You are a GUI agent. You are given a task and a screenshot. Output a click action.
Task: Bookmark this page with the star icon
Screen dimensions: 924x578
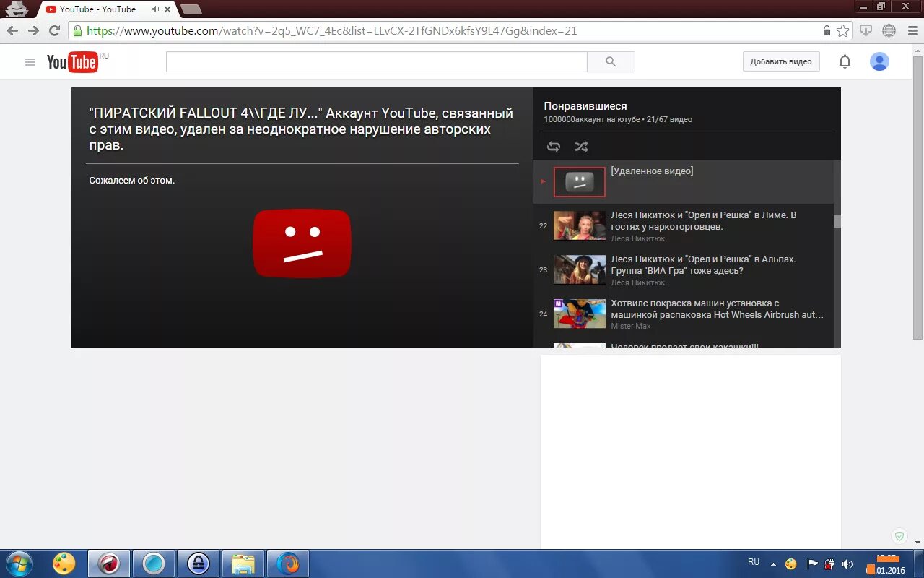point(842,31)
